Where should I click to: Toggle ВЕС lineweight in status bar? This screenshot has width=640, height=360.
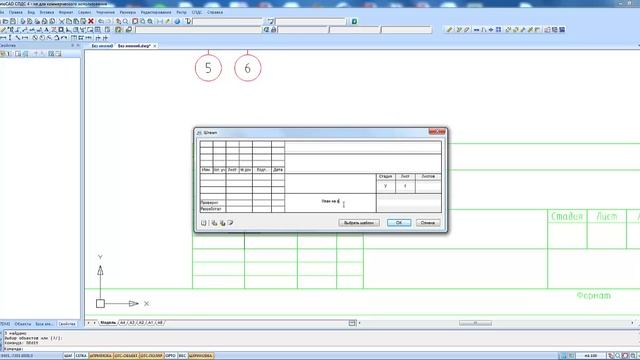pos(182,356)
